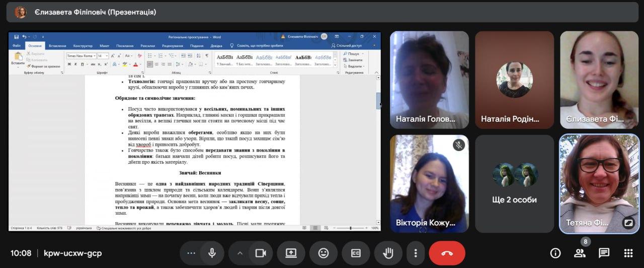The width and height of the screenshot is (644, 268).
Task: Expand audio settings chevron near camera
Action: coord(240,253)
